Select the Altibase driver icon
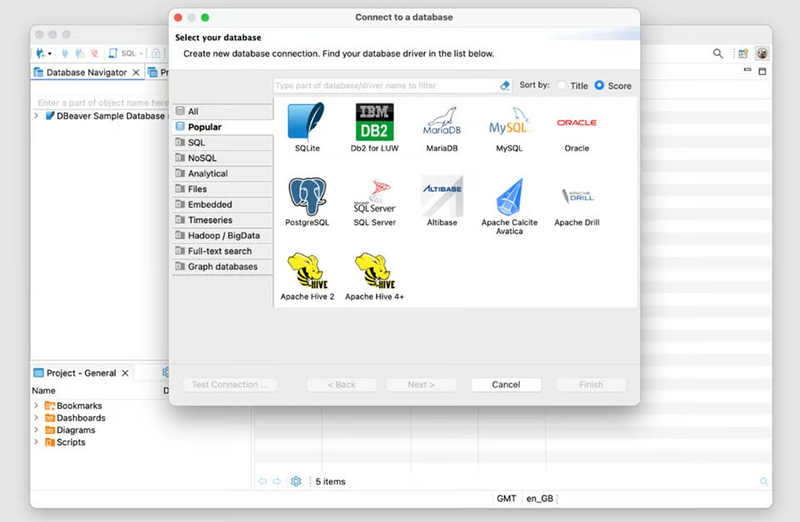 (x=442, y=196)
